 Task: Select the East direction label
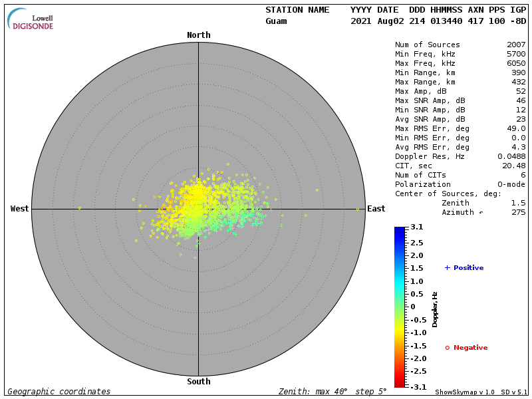[376, 209]
